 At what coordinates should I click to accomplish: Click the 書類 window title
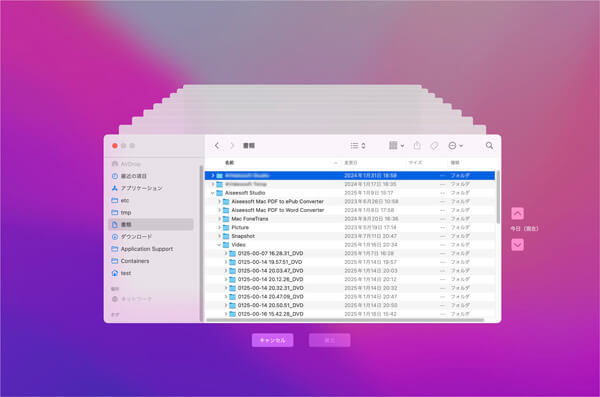249,145
